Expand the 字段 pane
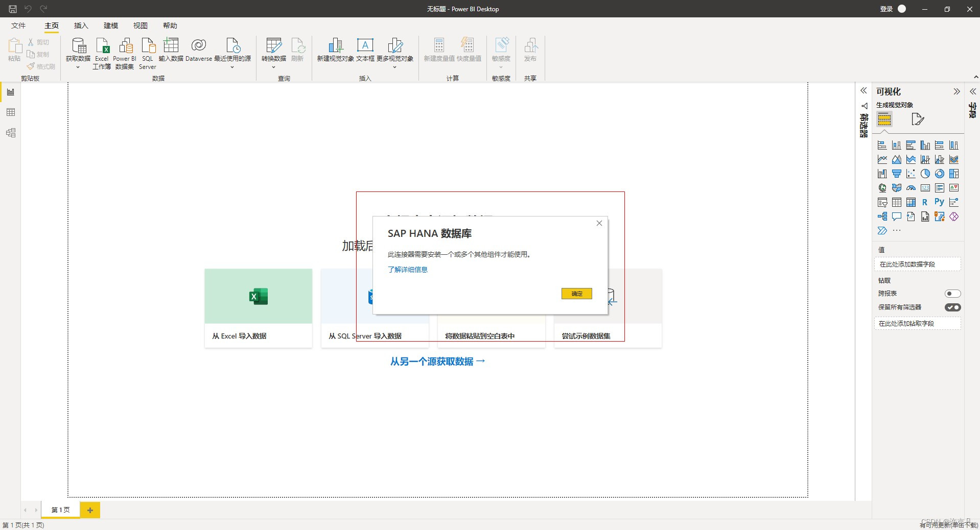Screen dimensions: 980x530 pos(973,91)
